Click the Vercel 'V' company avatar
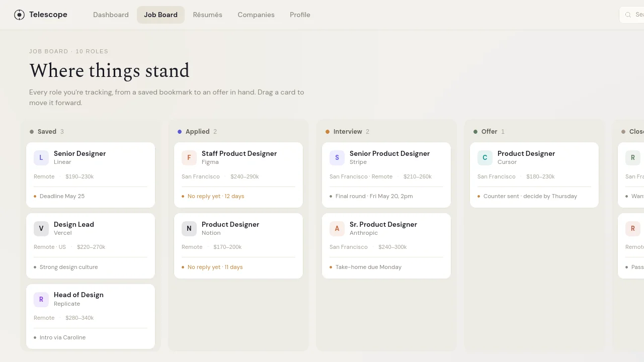 (x=41, y=228)
